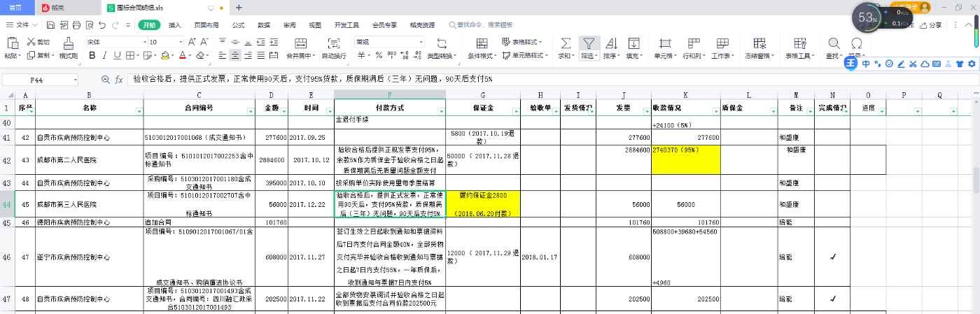This screenshot has width=980, height=314.
Task: Click the Merge and Center icon
Action: [x=300, y=43]
